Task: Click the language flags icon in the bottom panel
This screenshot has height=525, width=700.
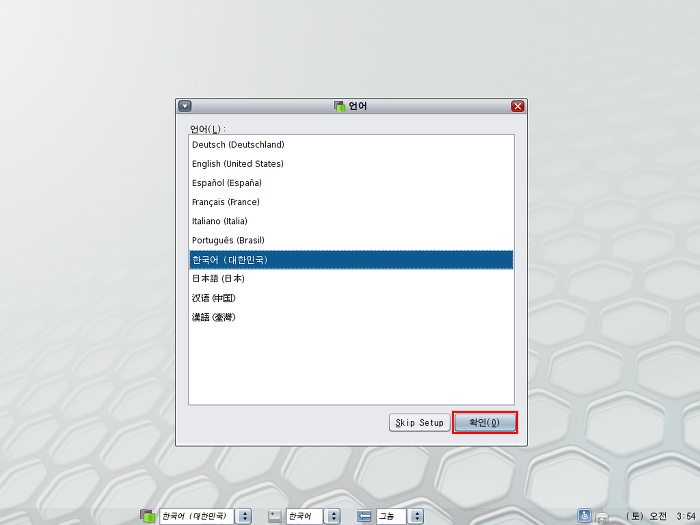Action: coord(147,516)
